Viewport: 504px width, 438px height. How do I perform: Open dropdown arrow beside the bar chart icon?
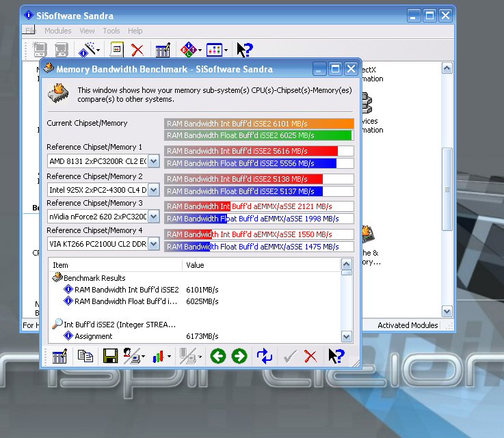[x=169, y=357]
